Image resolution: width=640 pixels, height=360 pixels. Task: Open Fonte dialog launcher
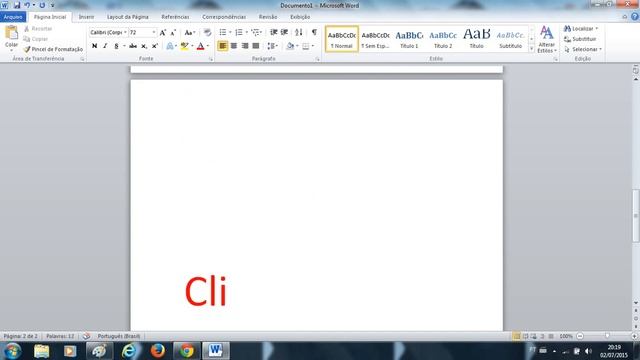(x=211, y=59)
